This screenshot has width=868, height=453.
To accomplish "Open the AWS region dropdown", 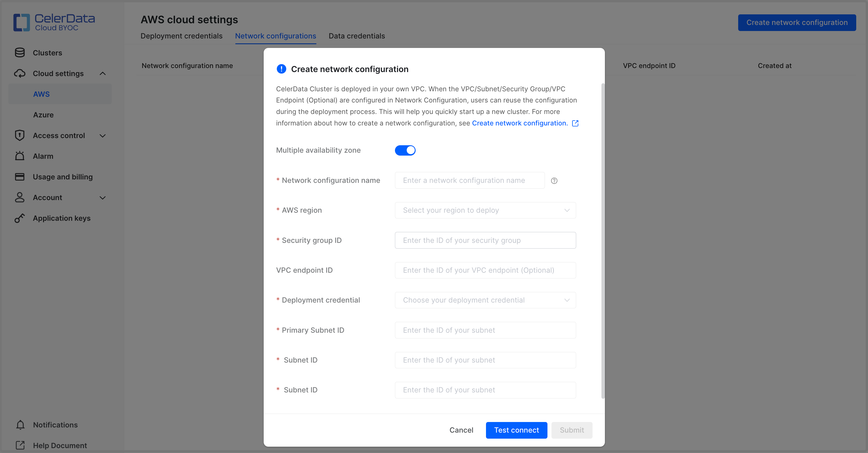I will click(485, 210).
